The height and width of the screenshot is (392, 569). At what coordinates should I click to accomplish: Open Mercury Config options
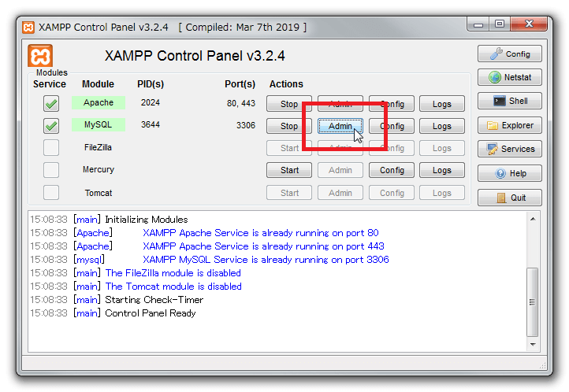coord(392,170)
